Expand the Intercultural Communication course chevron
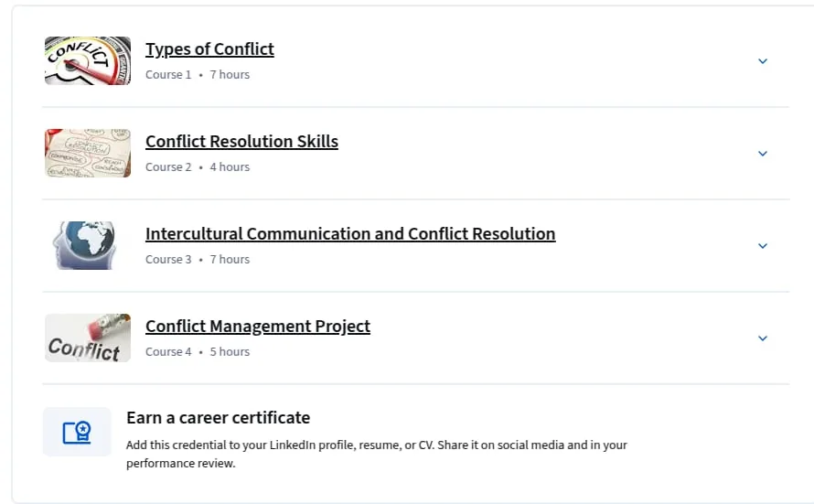 point(763,246)
